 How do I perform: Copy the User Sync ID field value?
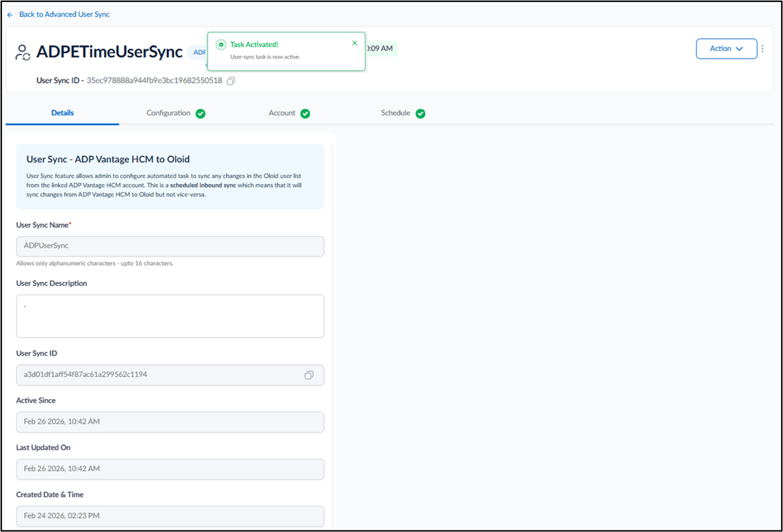tap(309, 375)
